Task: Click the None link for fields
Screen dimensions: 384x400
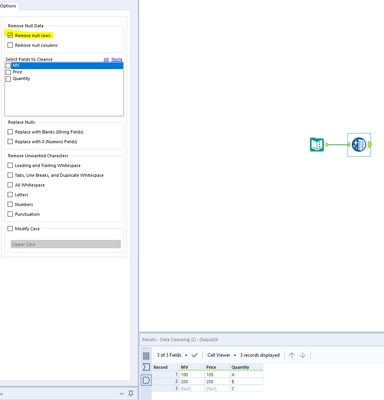Action: [117, 59]
